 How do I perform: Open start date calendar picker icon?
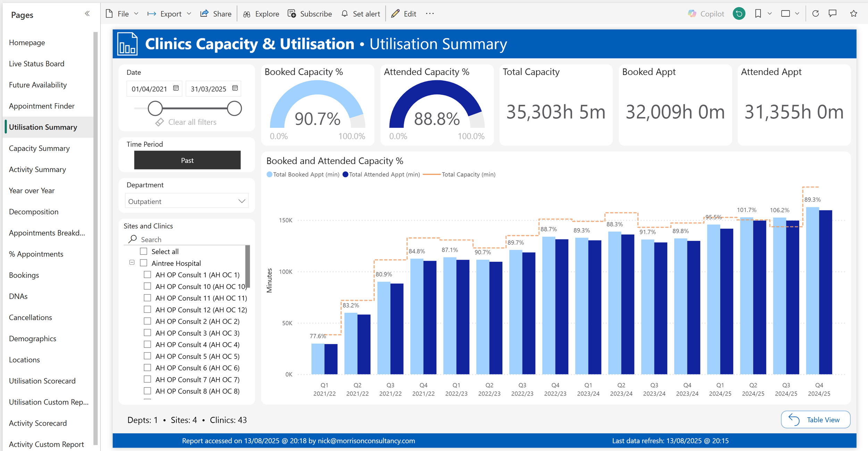tap(176, 88)
